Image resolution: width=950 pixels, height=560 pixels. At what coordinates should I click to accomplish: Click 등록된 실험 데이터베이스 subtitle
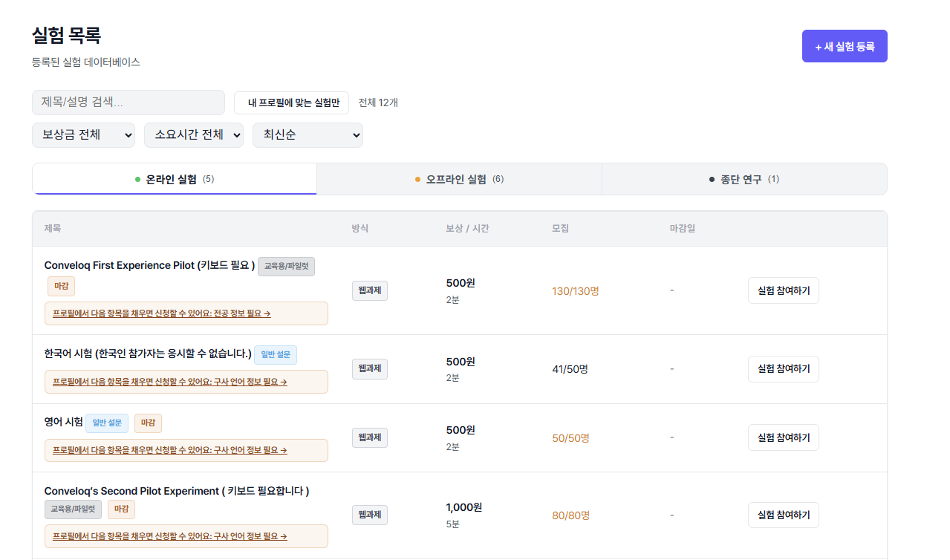pyautogui.click(x=86, y=62)
